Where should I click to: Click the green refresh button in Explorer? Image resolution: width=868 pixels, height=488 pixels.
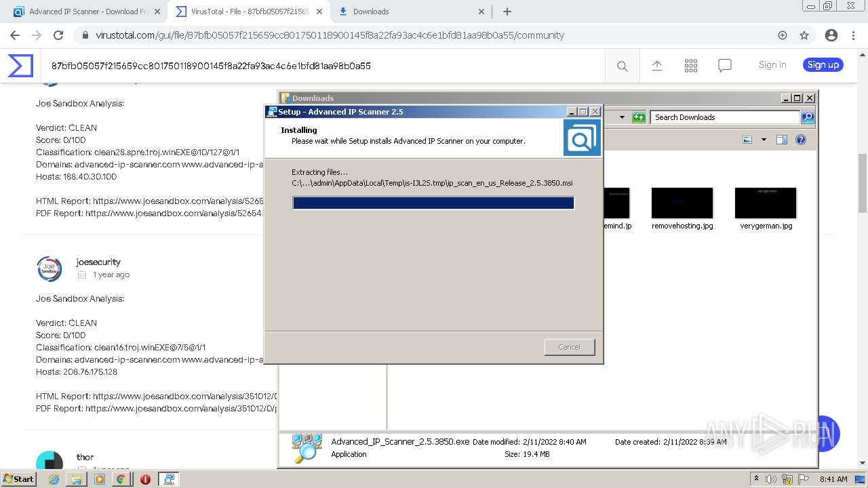(x=639, y=117)
